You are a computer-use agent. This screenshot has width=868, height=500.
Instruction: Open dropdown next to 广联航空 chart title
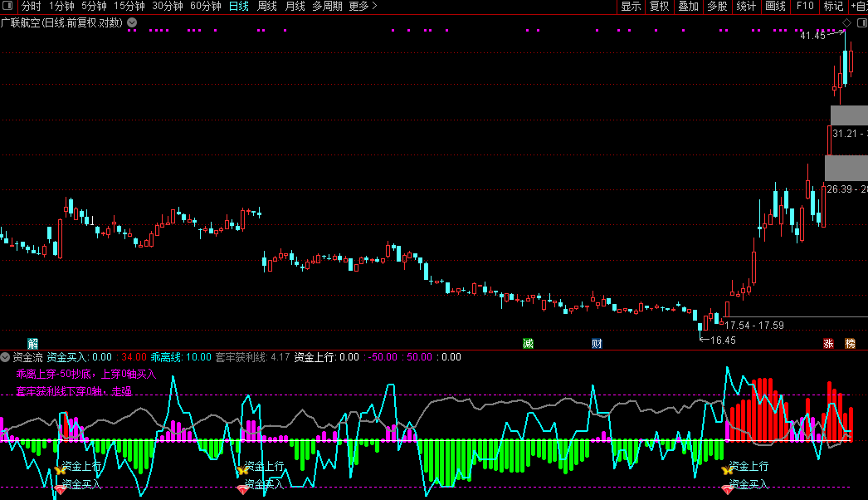pyautogui.click(x=131, y=22)
